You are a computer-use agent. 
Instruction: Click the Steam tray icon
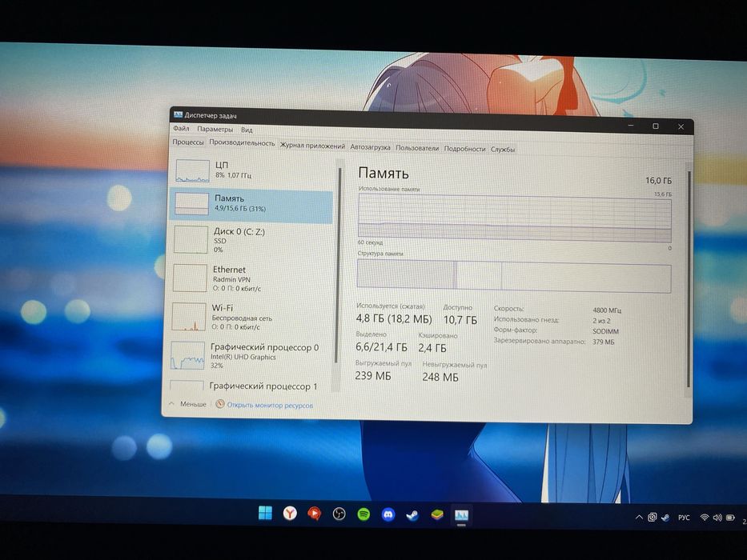tap(665, 518)
